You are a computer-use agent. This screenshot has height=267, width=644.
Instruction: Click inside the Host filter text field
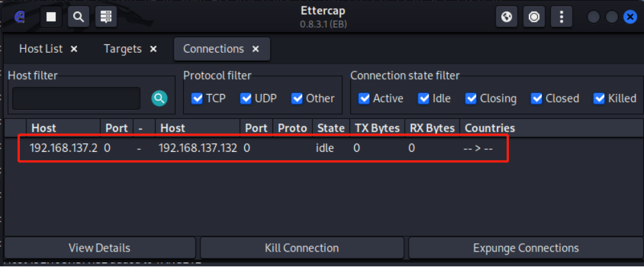76,98
